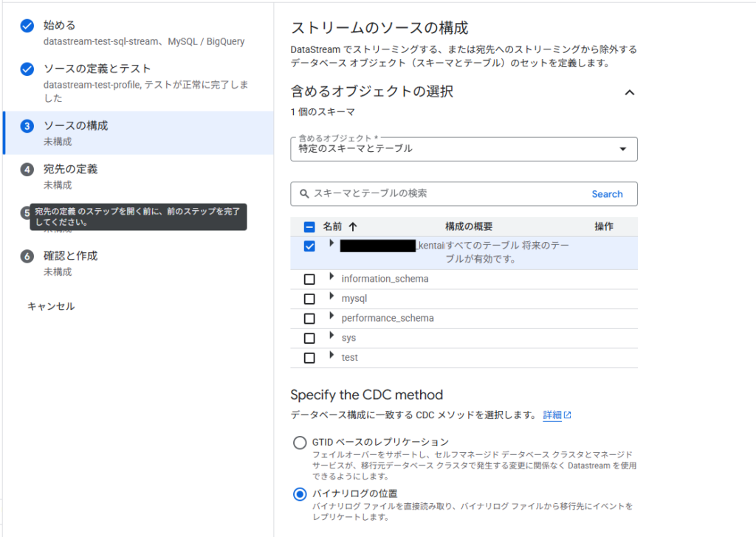Image resolution: width=756 pixels, height=537 pixels.
Task: Collapse the 含めるオブジェクトの選択 section chevron
Action: tap(629, 92)
